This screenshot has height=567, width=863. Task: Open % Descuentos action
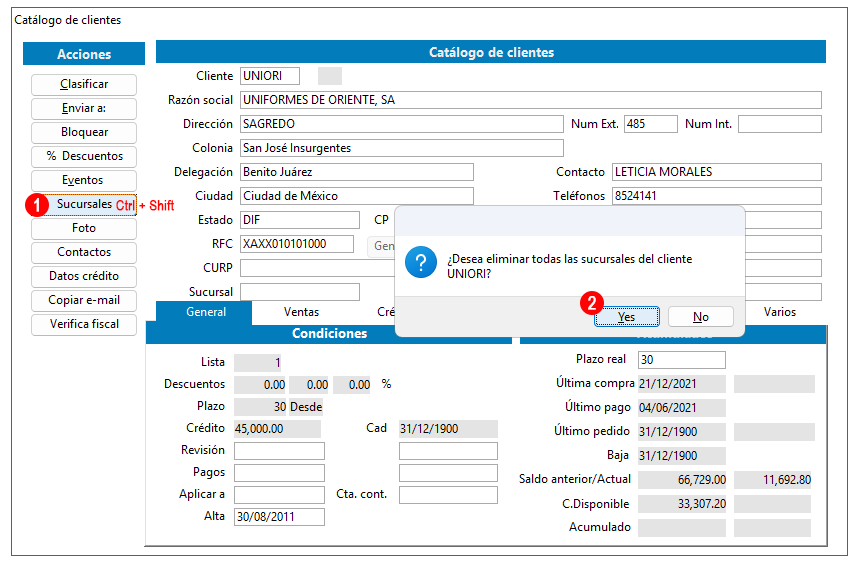84,156
